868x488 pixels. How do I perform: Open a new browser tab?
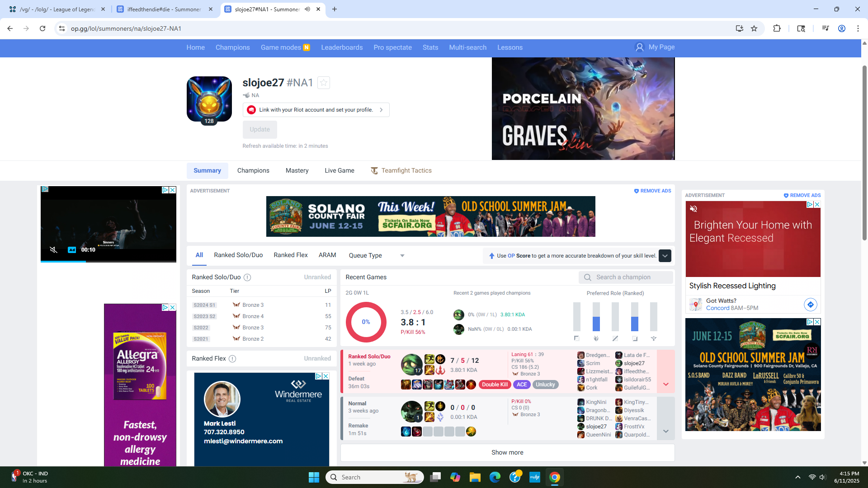(335, 9)
